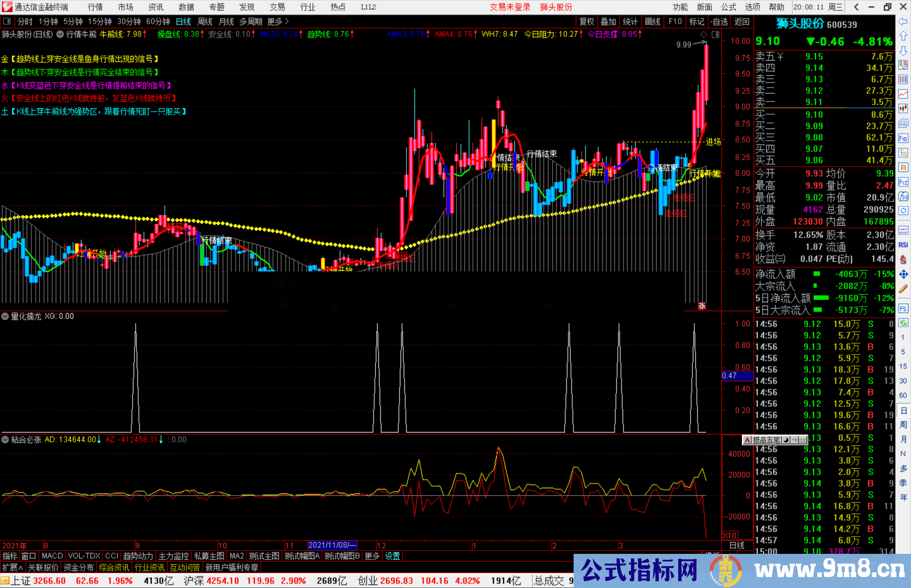Image resolution: width=911 pixels, height=588 pixels.
Task: Switch to the 周线 period tab
Action: (205, 21)
